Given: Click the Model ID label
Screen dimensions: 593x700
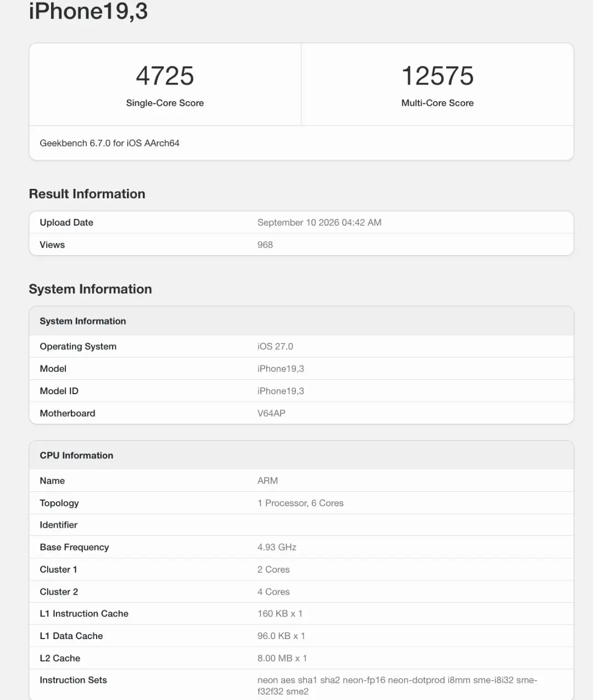Looking at the screenshot, I should coord(59,391).
